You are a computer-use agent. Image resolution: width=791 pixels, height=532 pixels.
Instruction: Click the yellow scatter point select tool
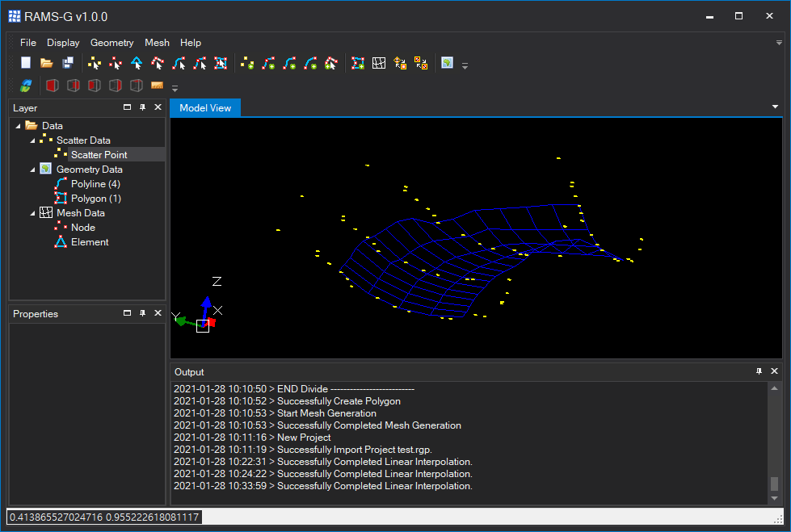(95, 63)
